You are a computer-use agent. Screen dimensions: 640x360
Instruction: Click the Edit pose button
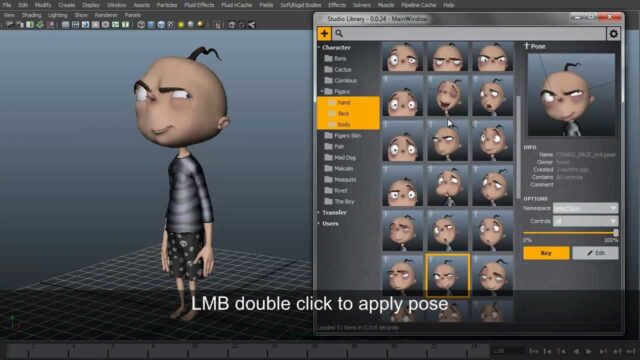click(x=595, y=253)
